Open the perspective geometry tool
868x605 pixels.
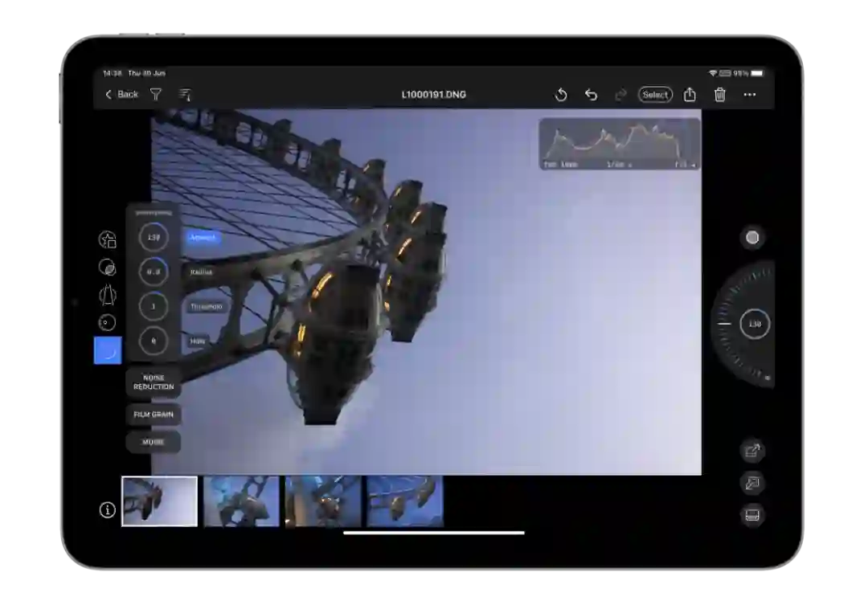(108, 295)
